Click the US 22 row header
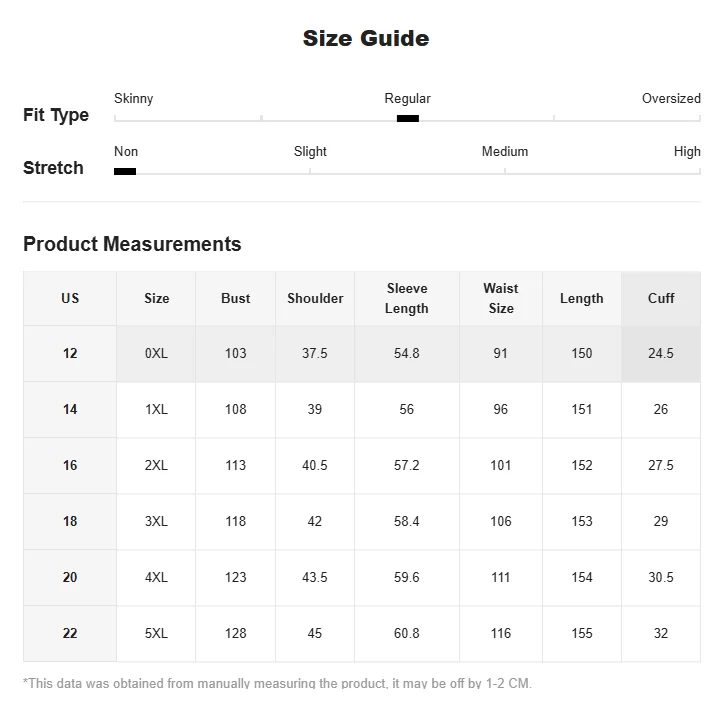This screenshot has height=709, width=728. point(70,633)
